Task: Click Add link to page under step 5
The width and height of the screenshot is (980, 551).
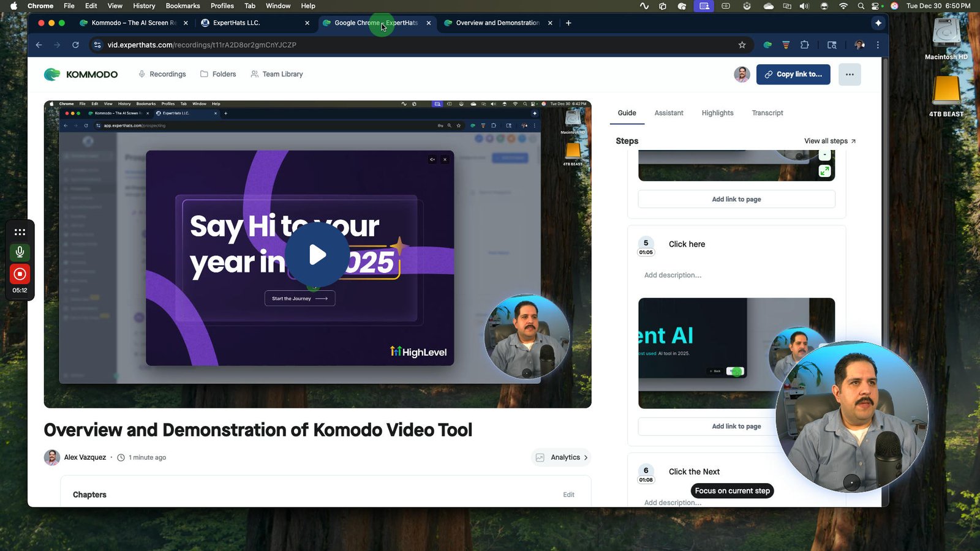Action: point(736,426)
